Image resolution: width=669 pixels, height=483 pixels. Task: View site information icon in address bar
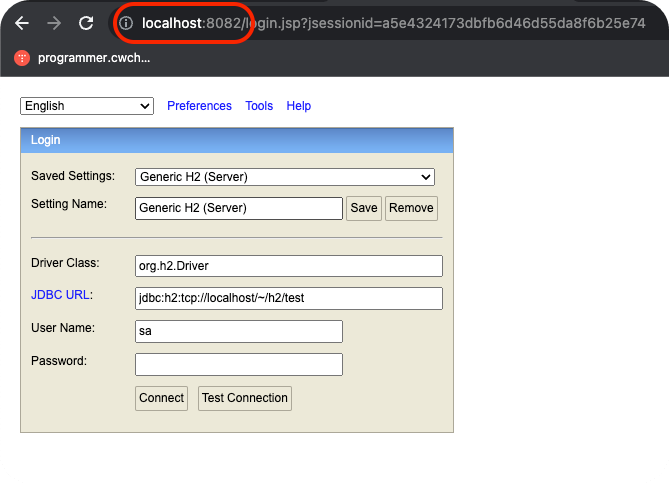(x=126, y=23)
